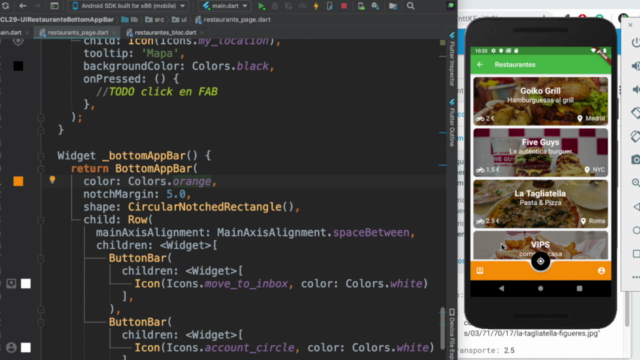Click restaurants_page.dart in the breadcrumb

click(x=233, y=20)
